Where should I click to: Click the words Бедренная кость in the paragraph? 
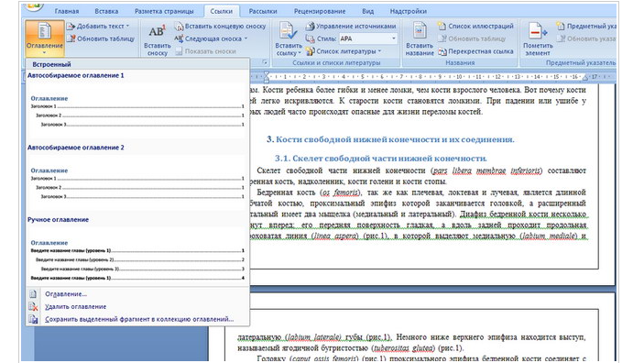(x=287, y=192)
